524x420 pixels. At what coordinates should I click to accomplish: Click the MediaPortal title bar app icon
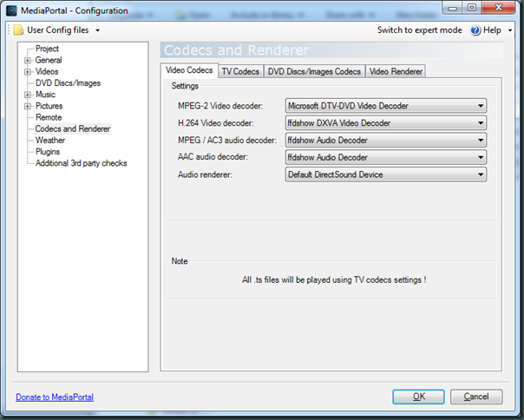11,10
